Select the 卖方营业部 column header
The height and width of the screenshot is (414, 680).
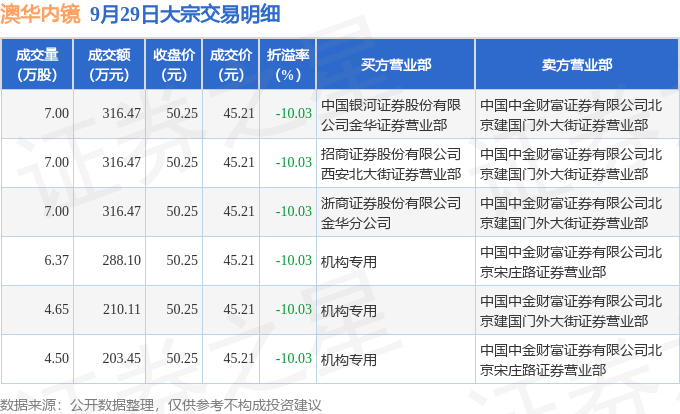tap(577, 65)
